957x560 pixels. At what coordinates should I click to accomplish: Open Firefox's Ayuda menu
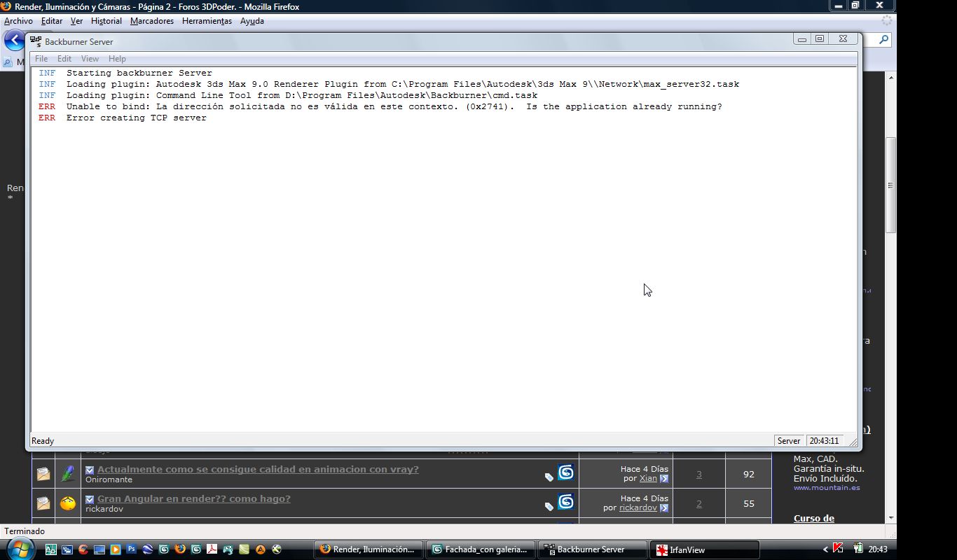click(x=252, y=21)
